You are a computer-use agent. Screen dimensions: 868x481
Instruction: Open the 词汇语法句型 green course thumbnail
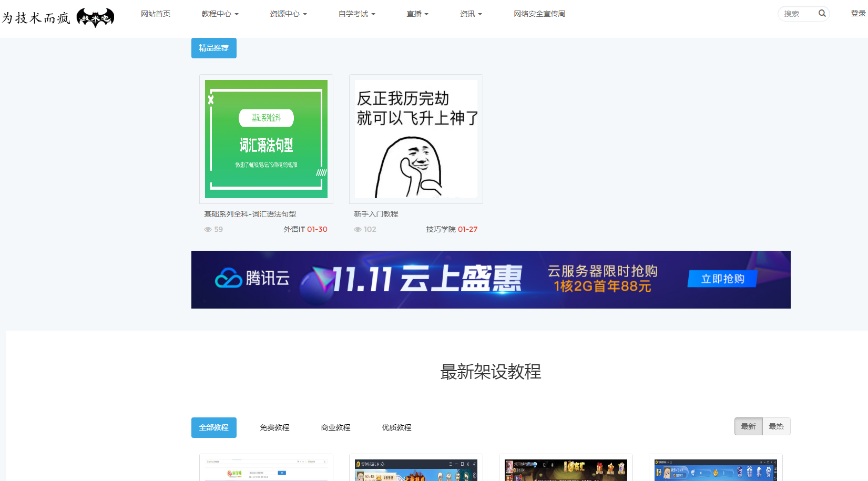(x=266, y=139)
